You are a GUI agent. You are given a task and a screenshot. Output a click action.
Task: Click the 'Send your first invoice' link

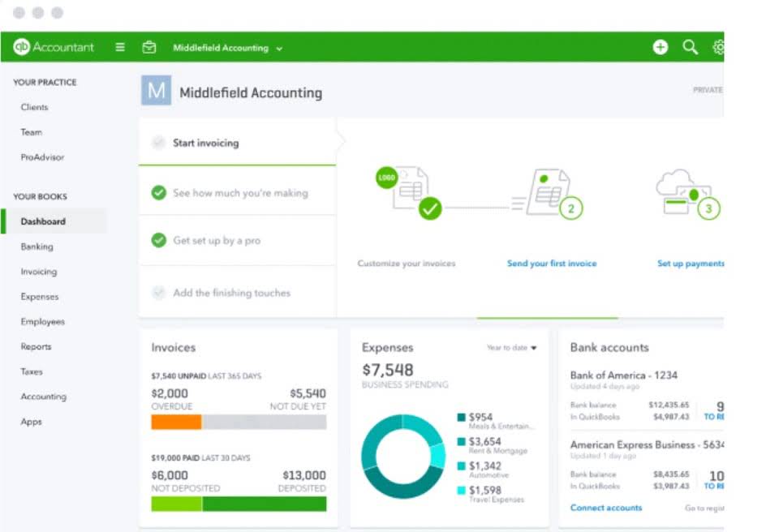[552, 264]
